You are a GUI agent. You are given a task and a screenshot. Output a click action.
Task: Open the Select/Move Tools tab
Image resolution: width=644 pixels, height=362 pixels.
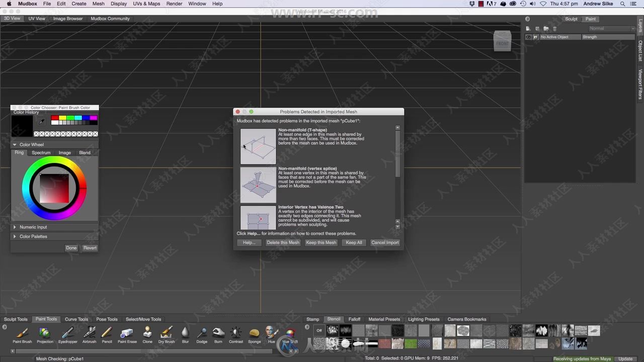[143, 319]
